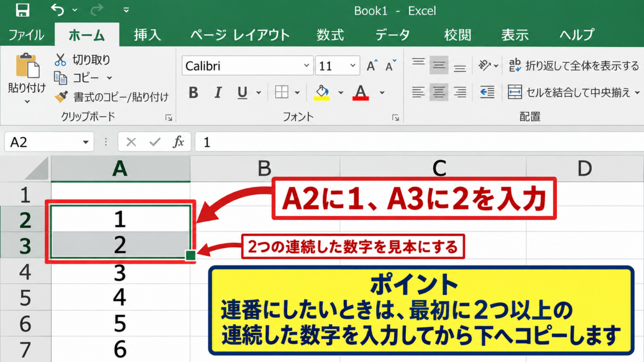The width and height of the screenshot is (644, 362).
Task: Toggle center horizontal alignment
Action: (439, 92)
